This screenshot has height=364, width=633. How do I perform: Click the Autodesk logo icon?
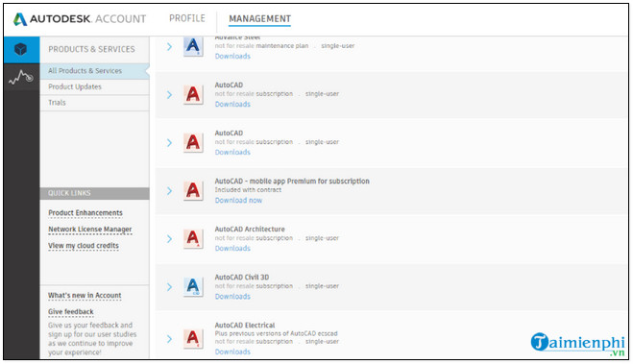coord(20,19)
